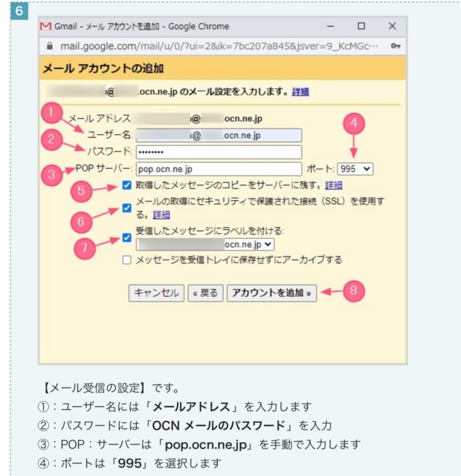Enable archive without saving to inbox checkbox

tap(126, 260)
